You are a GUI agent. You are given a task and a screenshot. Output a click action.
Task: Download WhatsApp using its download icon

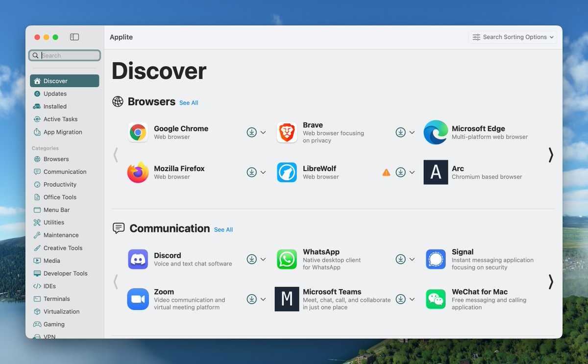[401, 259]
